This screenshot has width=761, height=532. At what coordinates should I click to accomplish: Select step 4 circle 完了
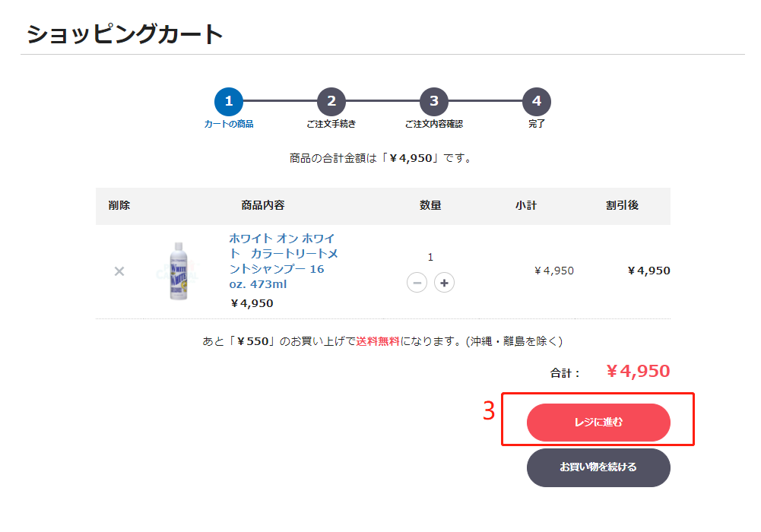536,101
